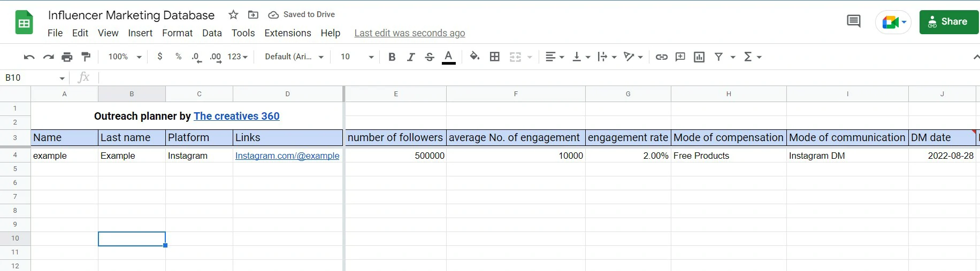Select cell with date 2022-08-28
This screenshot has height=271, width=980.
pyautogui.click(x=942, y=156)
